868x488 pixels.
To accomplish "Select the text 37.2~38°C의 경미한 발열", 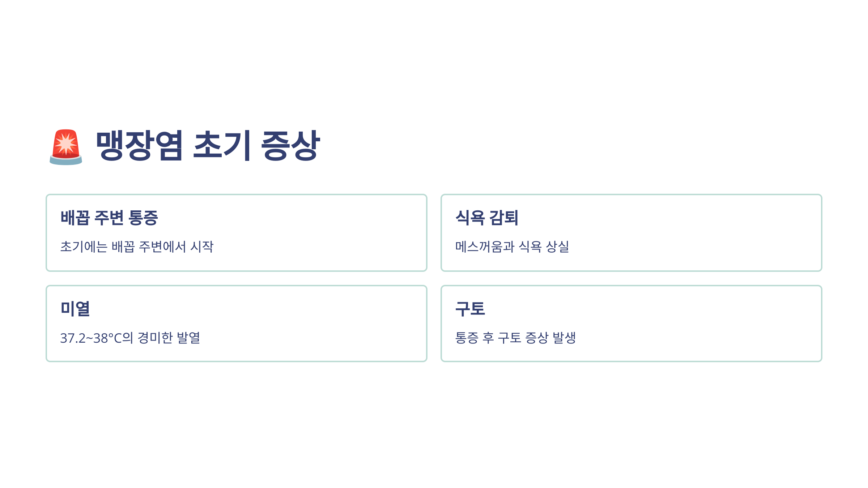I will click(x=130, y=338).
